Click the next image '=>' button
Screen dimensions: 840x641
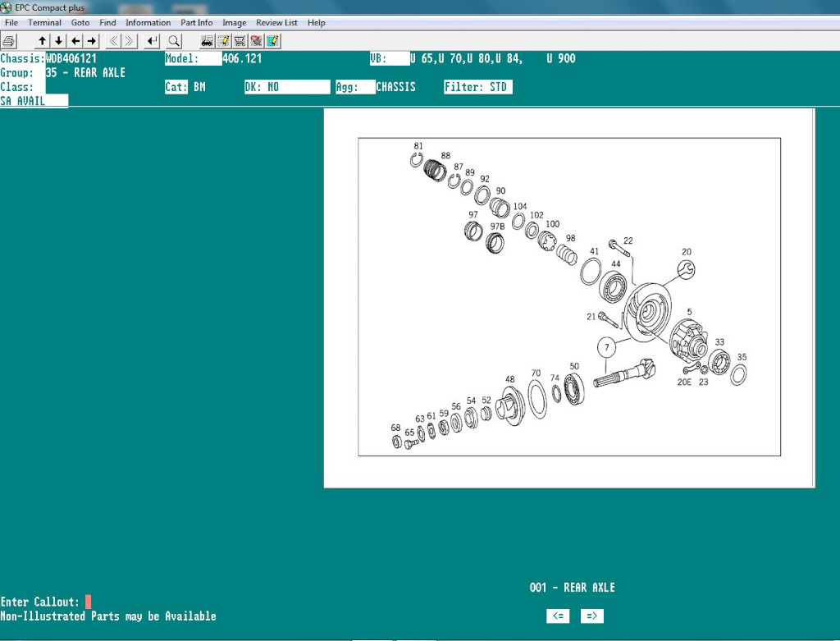point(592,616)
